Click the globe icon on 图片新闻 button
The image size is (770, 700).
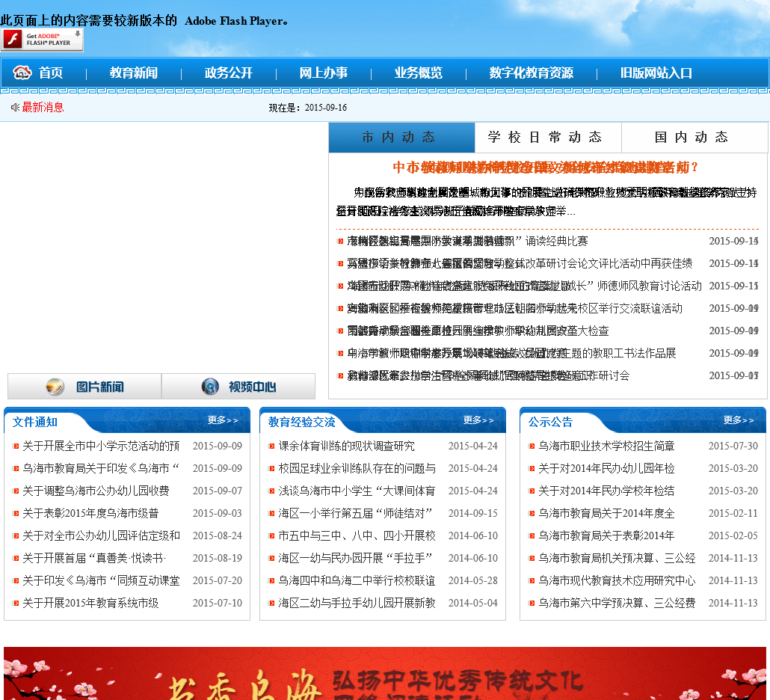pos(55,387)
